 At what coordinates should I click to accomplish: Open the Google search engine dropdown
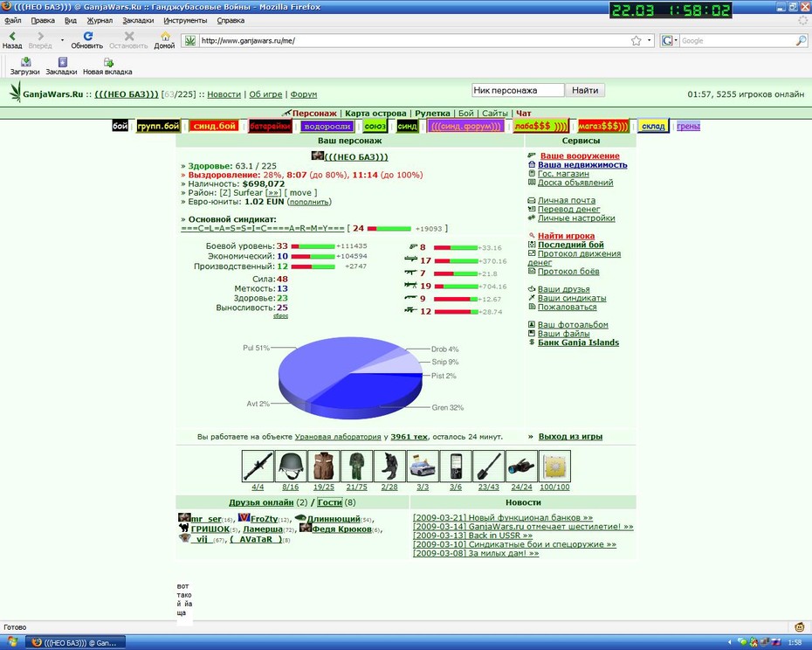pos(669,40)
